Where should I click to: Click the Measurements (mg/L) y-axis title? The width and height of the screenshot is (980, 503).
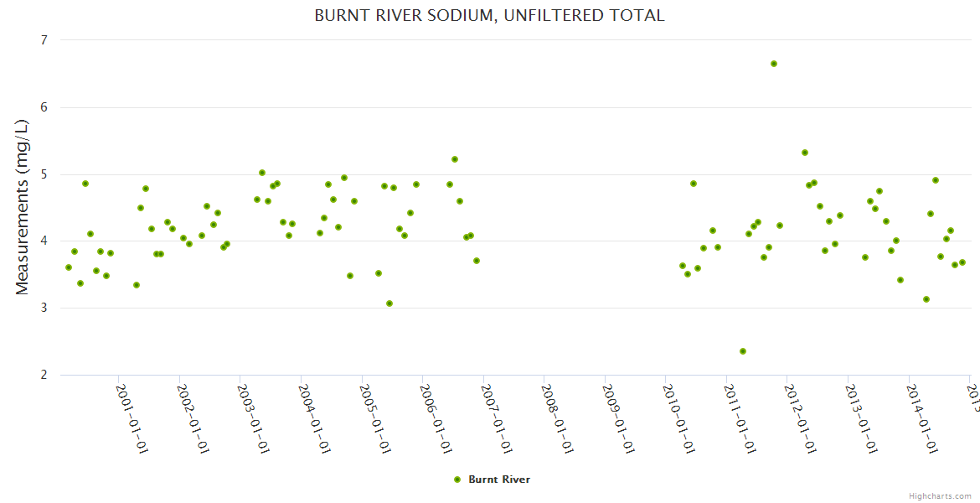coord(23,207)
